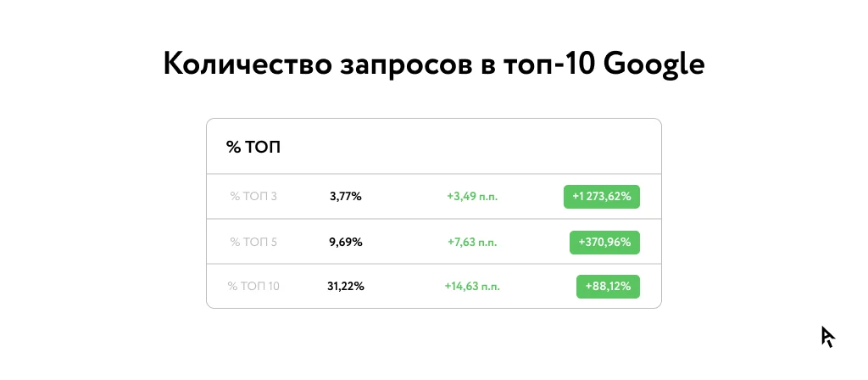
Task: Click the 3,77% value
Action: pos(346,197)
